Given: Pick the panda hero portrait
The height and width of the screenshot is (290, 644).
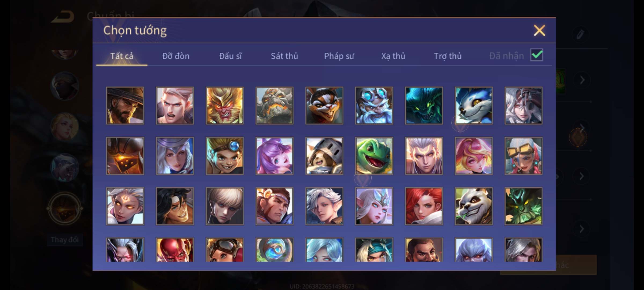Looking at the screenshot, I should 474,206.
